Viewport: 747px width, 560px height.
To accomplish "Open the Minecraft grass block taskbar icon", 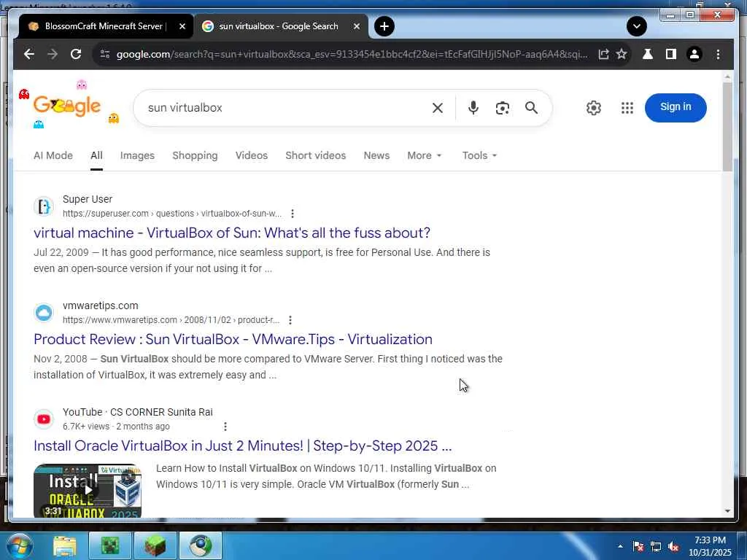I will 155,545.
